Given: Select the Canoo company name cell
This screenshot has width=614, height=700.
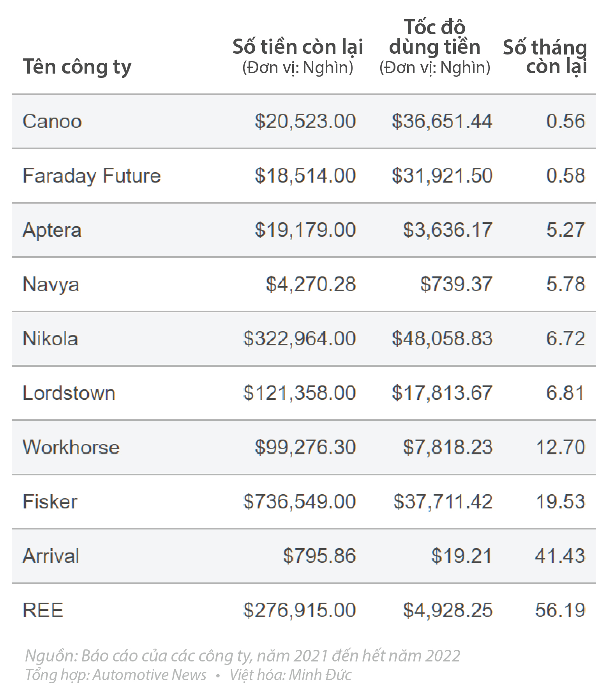Looking at the screenshot, I should 52,121.
